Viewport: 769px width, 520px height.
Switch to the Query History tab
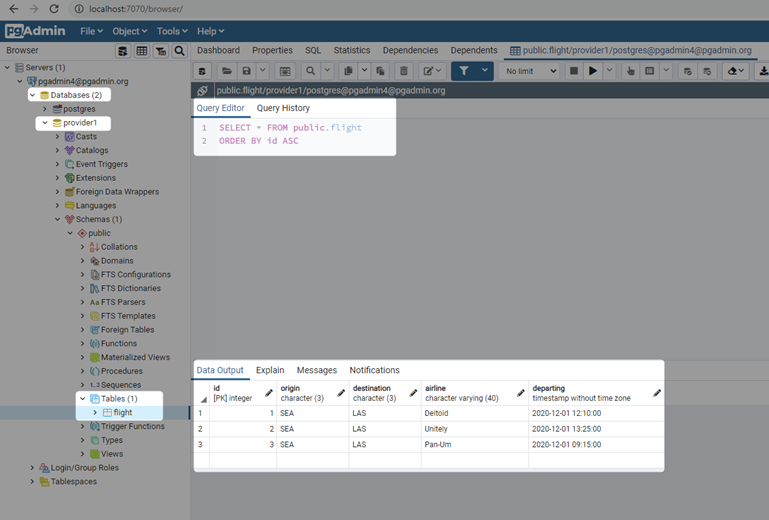[283, 108]
